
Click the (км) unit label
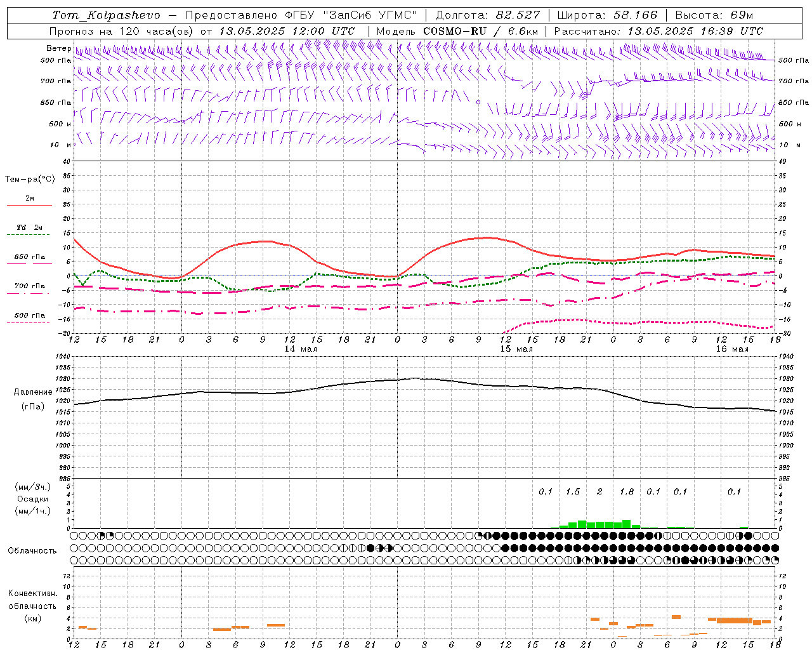32,618
